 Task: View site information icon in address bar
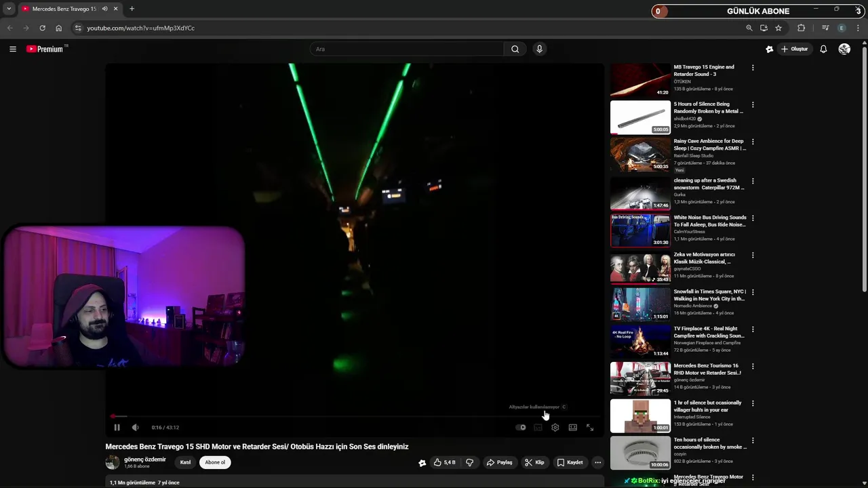coord(78,28)
